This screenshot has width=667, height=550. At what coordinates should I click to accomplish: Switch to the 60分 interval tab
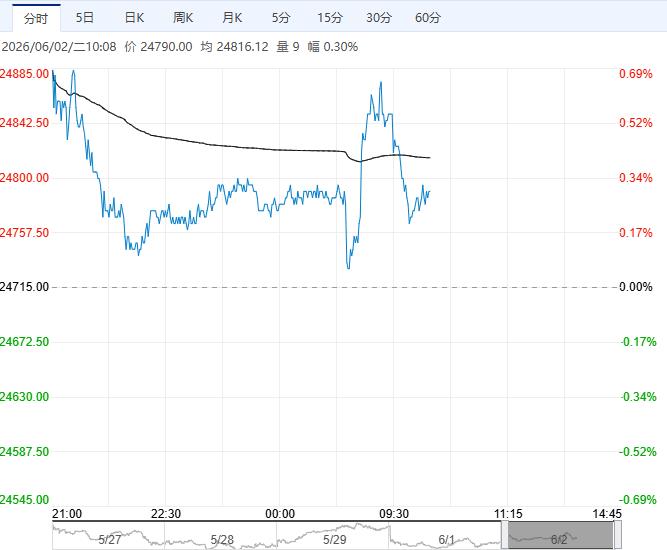(x=428, y=18)
